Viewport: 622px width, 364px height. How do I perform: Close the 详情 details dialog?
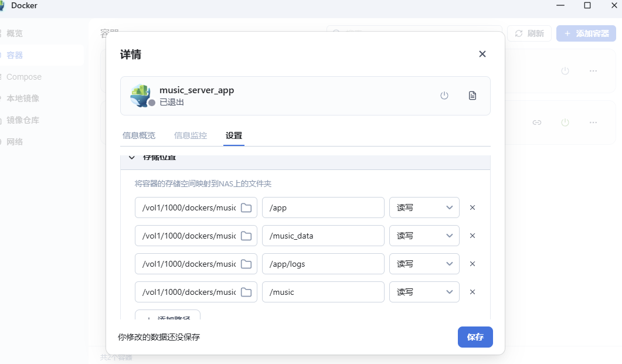tap(482, 53)
